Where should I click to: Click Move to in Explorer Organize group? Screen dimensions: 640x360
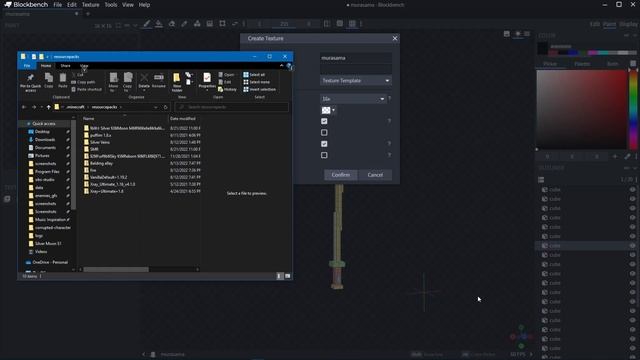click(113, 82)
